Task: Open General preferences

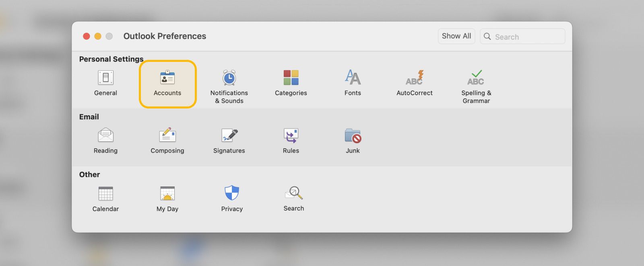Action: pos(105,83)
